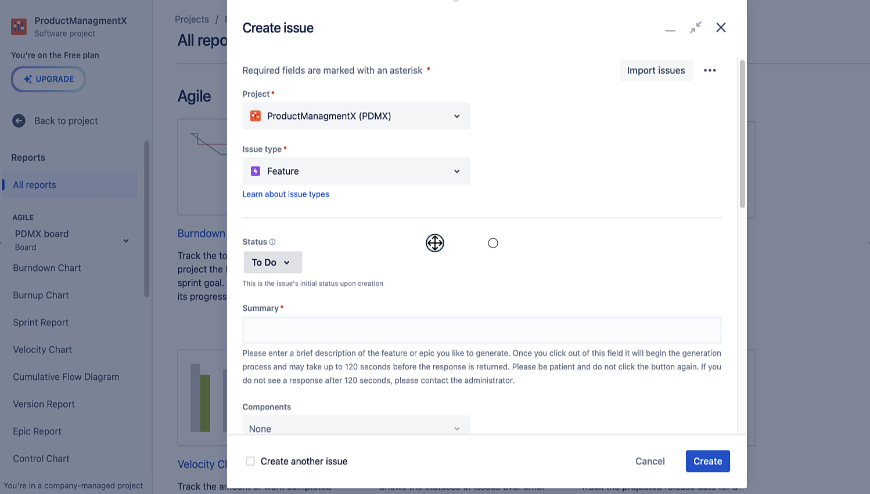Select Velocity Chart in sidebar
870x494 pixels.
pos(42,350)
